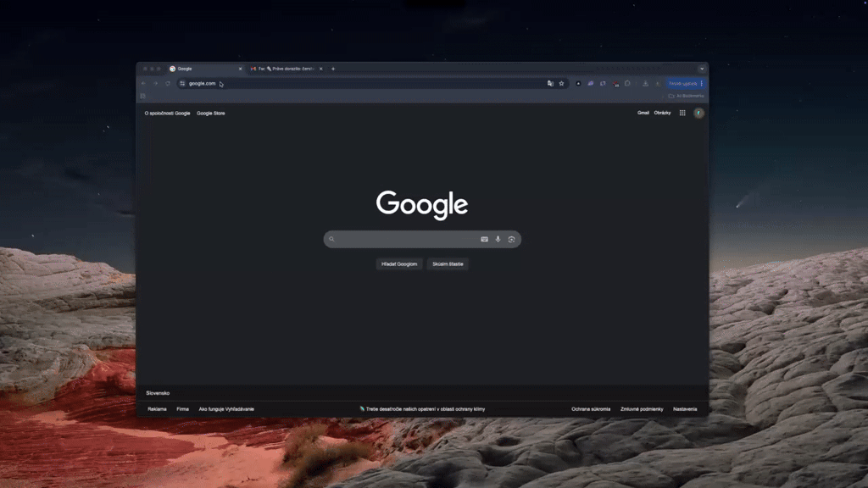
Task: Open the Firma footer link
Action: [183, 409]
